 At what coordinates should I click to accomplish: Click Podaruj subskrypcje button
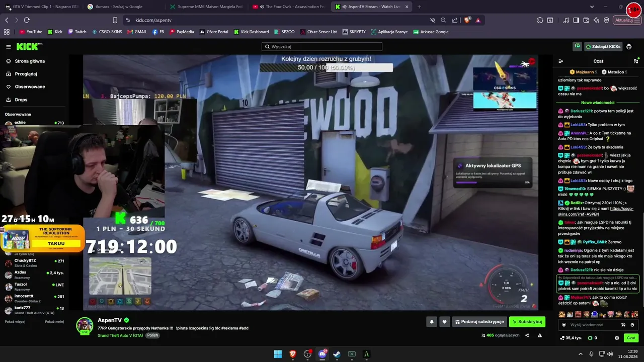coord(479,322)
